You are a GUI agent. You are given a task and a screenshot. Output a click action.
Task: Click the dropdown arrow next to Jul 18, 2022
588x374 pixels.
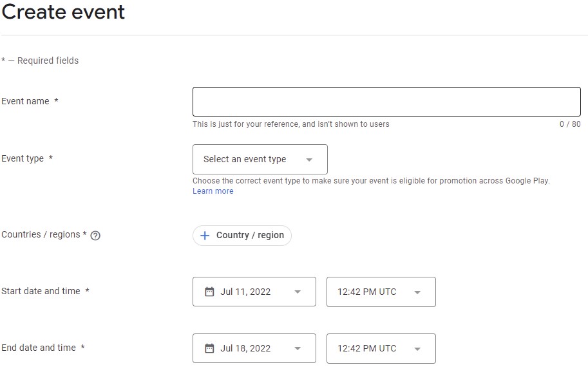pyautogui.click(x=298, y=348)
